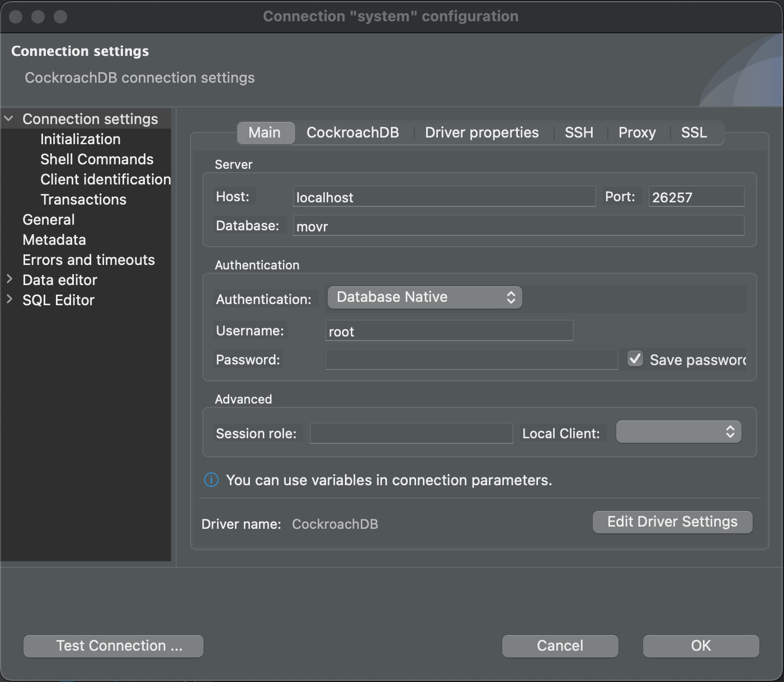Expand the Data editor tree item
This screenshot has width=784, height=682.
9,280
